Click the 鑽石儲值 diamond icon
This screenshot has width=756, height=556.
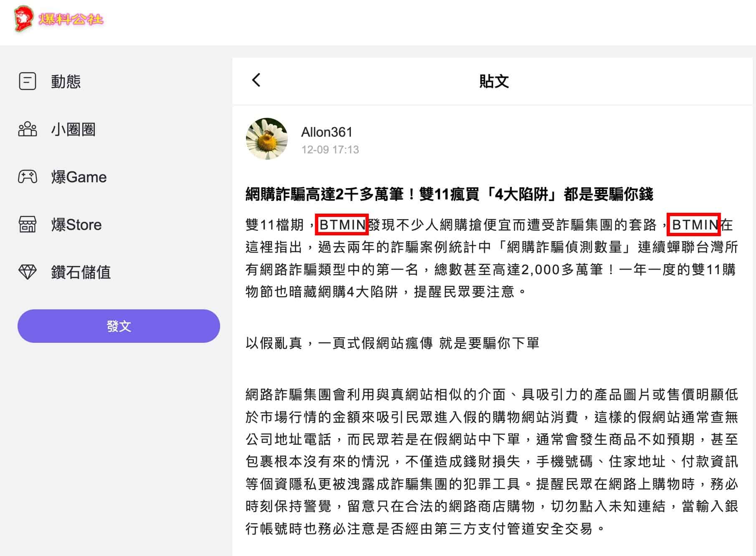[28, 272]
